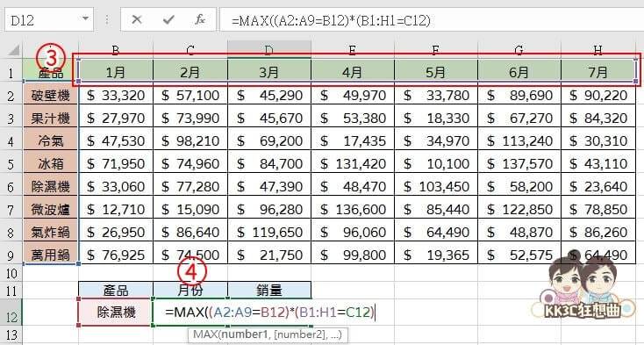
Task: Select column C header
Action: point(190,50)
